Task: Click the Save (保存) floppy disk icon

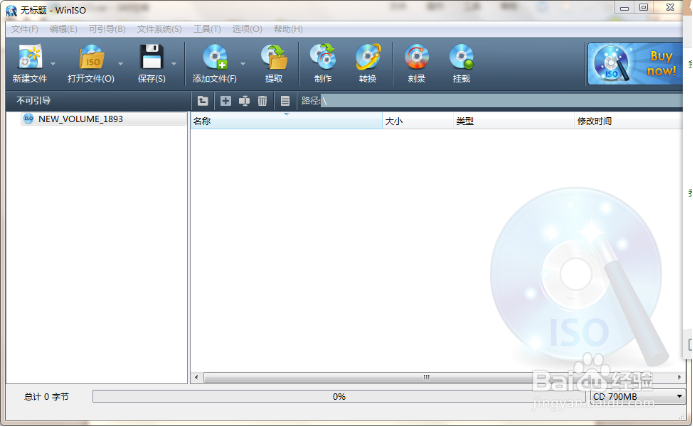Action: (x=151, y=56)
